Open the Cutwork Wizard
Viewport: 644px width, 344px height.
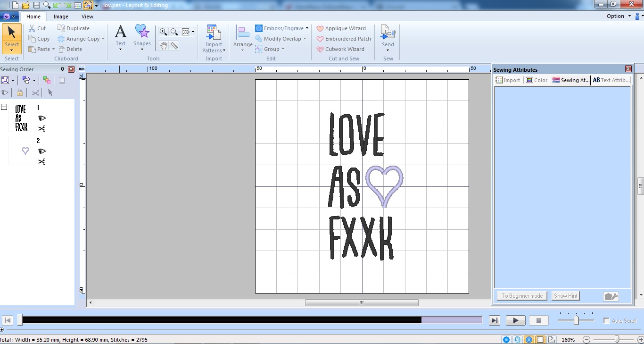click(340, 49)
